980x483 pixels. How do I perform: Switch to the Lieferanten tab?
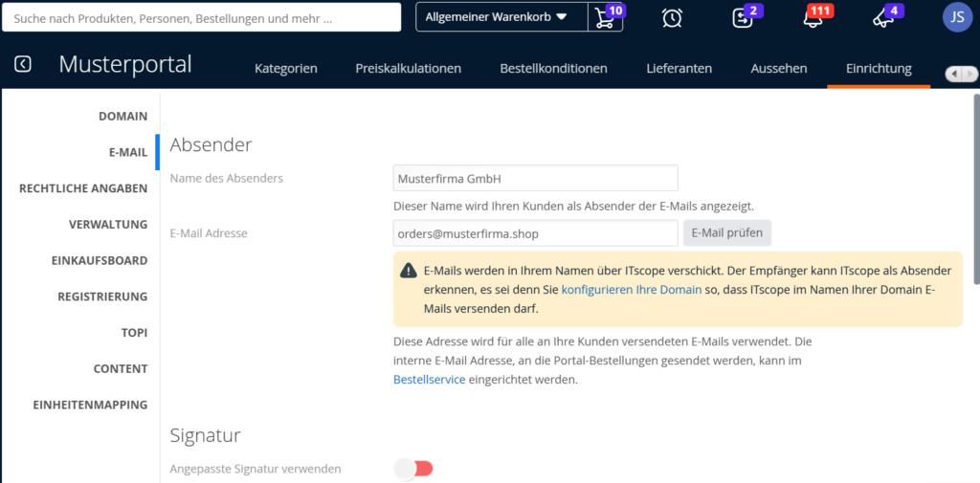(x=679, y=68)
